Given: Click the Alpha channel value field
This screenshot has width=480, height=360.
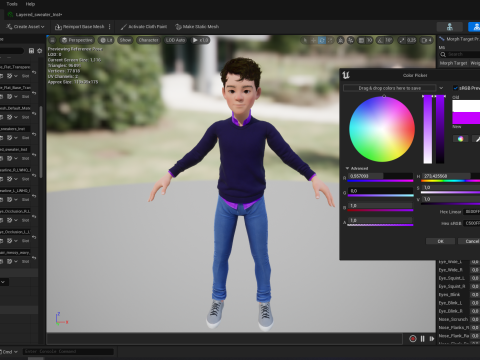Looking at the screenshot, I should pyautogui.click(x=380, y=220).
